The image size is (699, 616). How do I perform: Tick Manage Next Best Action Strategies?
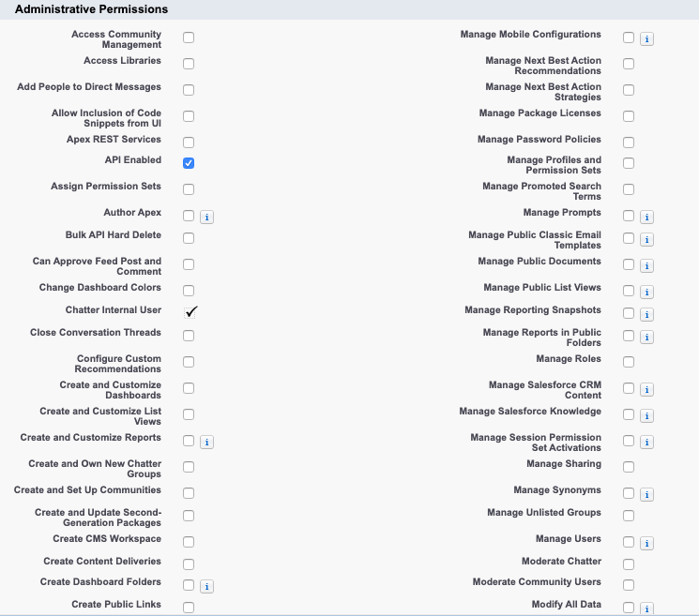(629, 90)
